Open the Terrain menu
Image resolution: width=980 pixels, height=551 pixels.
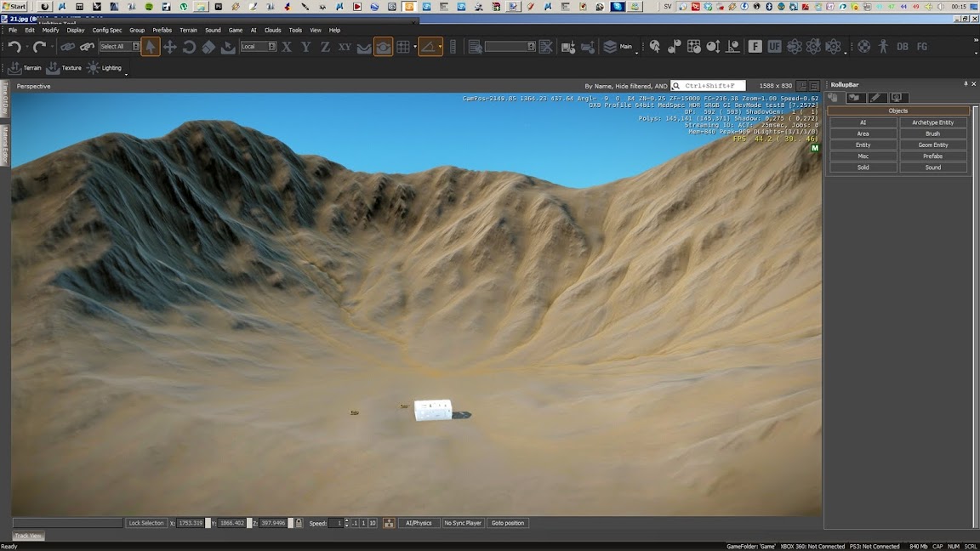point(188,30)
